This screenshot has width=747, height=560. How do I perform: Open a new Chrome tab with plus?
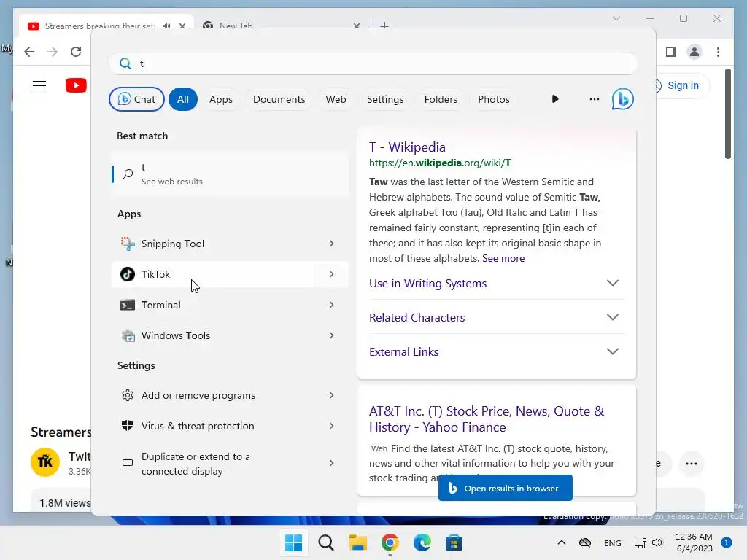384,26
